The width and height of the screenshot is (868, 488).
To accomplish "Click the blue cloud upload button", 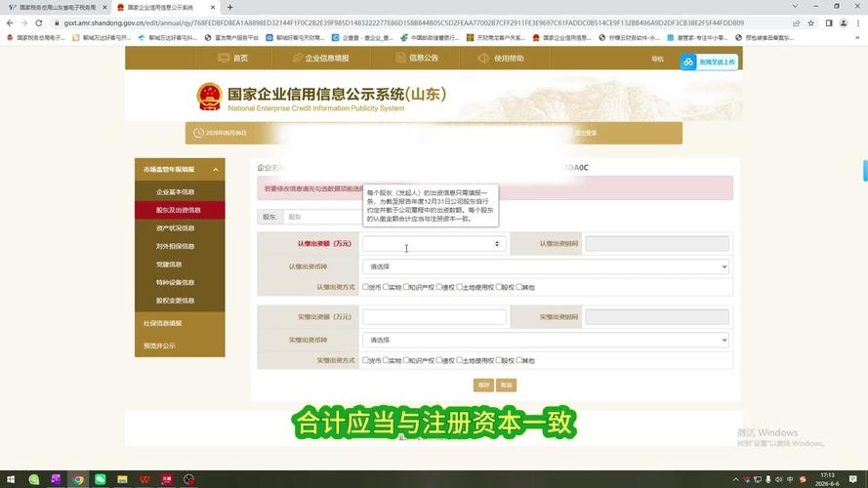I will (709, 61).
